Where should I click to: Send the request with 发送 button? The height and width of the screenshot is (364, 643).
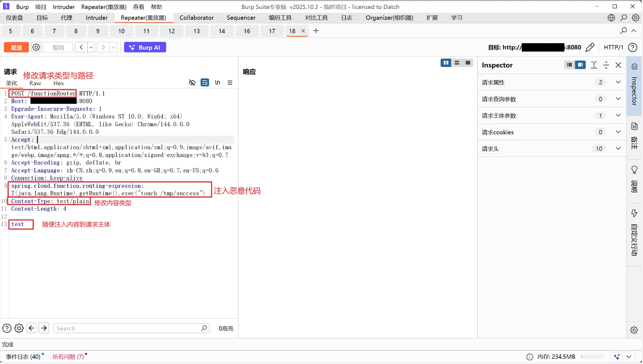[16, 47]
